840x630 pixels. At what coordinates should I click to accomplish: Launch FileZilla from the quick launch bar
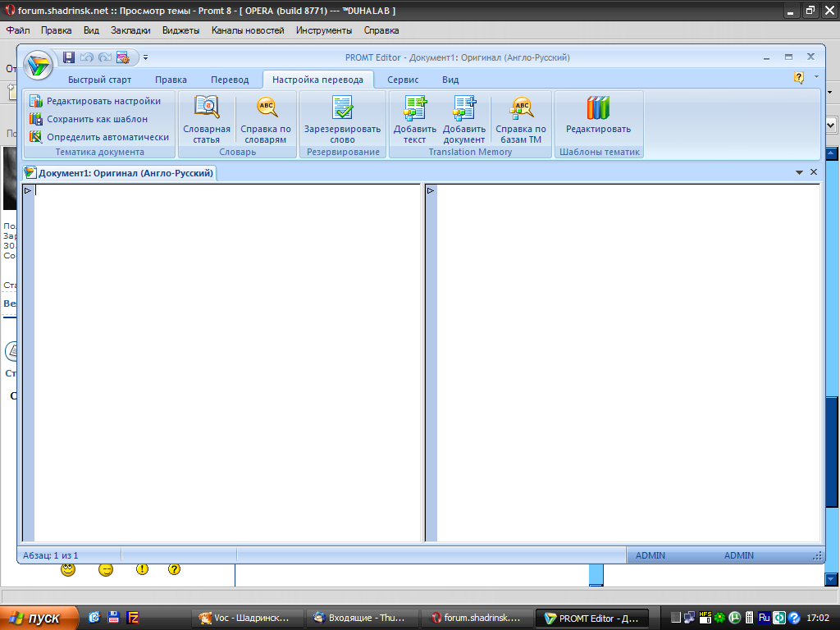[x=133, y=618]
